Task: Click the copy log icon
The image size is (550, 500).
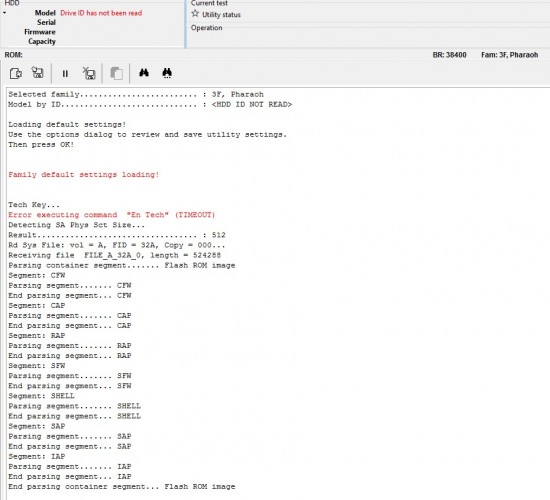Action: click(x=116, y=73)
